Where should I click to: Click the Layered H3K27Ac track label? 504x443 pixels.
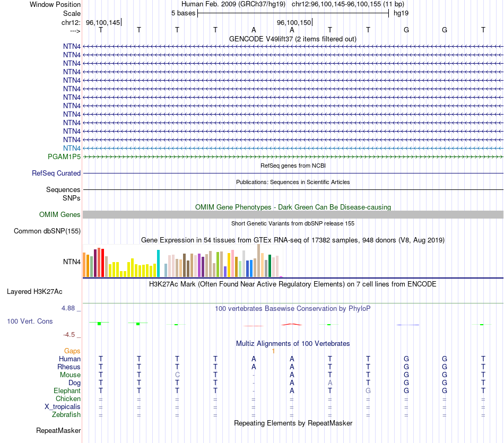[x=34, y=292]
